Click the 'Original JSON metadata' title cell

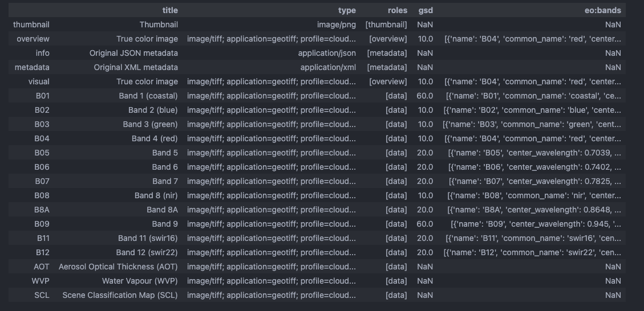click(x=133, y=53)
